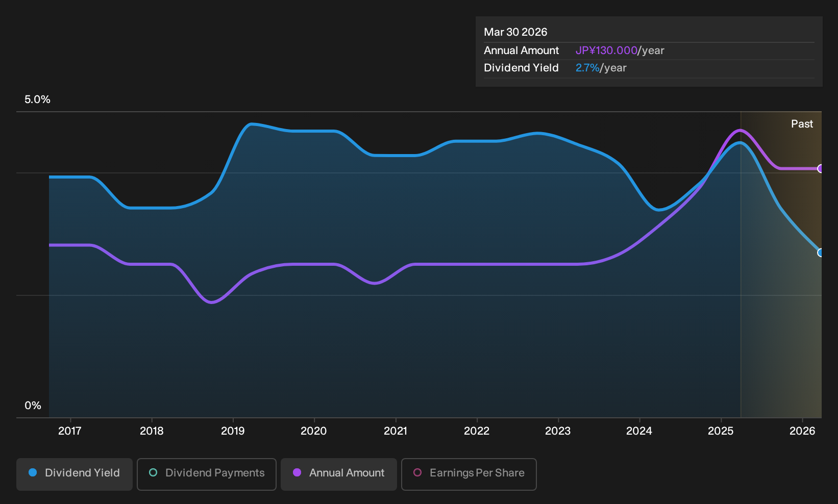The width and height of the screenshot is (838, 504).
Task: Click the 2021 label on time axis
Action: 396,431
